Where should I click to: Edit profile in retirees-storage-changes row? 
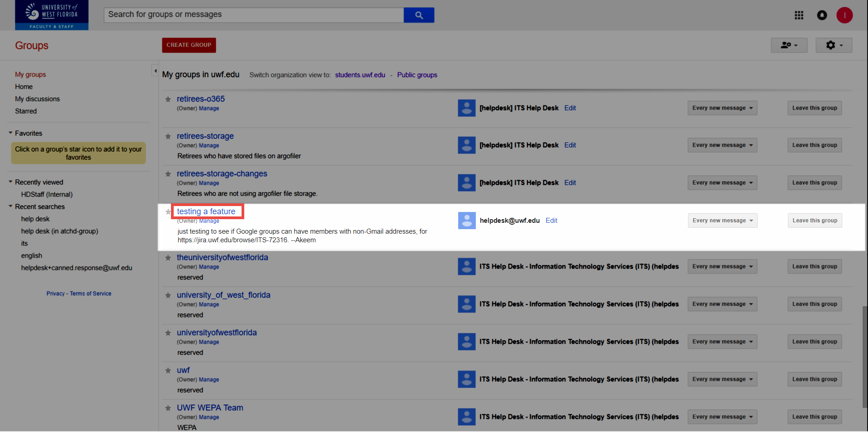pos(570,182)
